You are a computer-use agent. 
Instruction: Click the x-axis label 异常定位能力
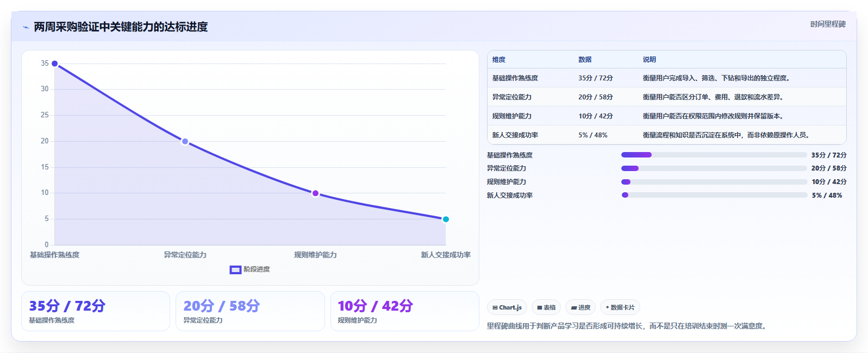pos(185,255)
